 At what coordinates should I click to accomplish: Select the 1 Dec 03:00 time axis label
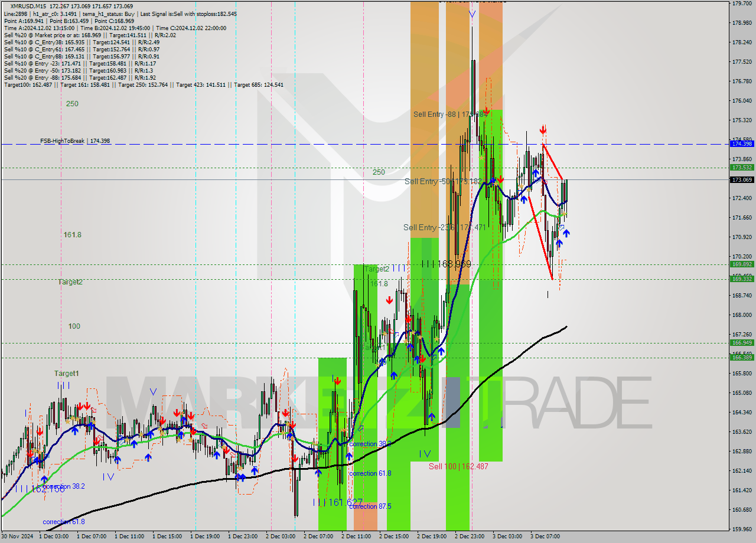pyautogui.click(x=53, y=537)
